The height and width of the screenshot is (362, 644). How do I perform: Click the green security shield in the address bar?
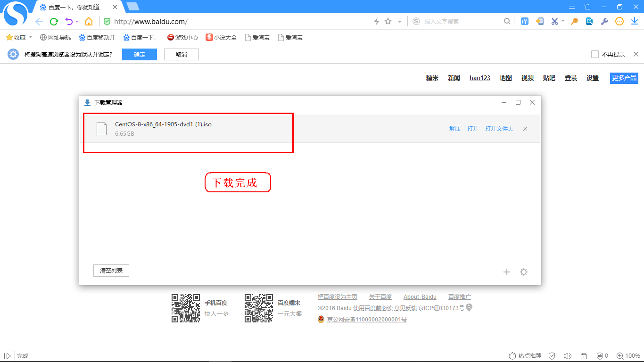(107, 21)
